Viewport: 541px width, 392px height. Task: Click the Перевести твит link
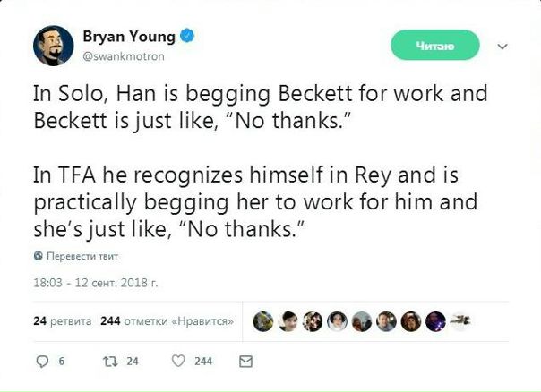77,255
